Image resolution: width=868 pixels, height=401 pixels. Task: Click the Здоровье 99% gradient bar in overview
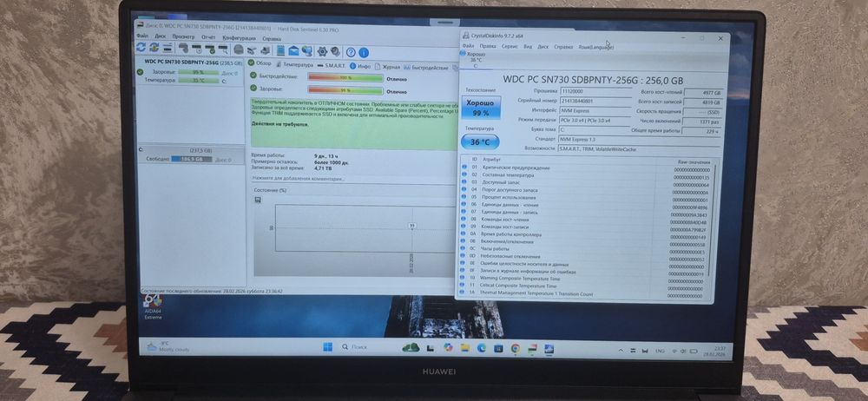click(x=345, y=90)
